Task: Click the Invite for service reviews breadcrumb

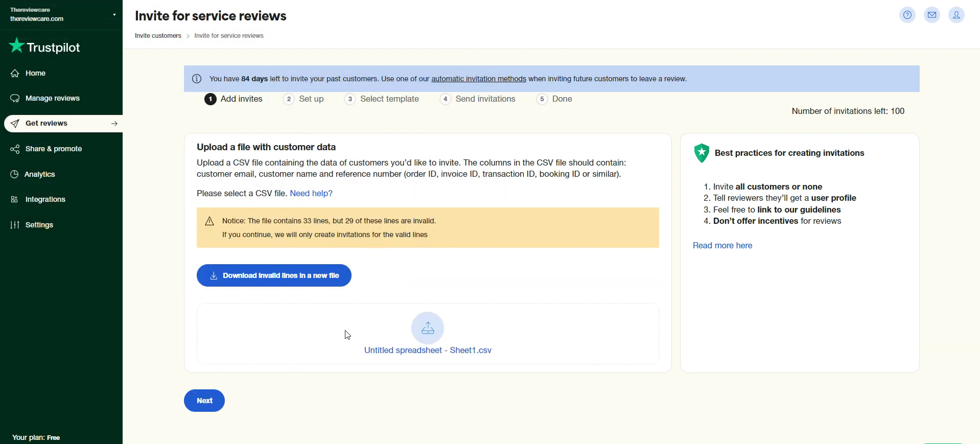Action: [229, 36]
